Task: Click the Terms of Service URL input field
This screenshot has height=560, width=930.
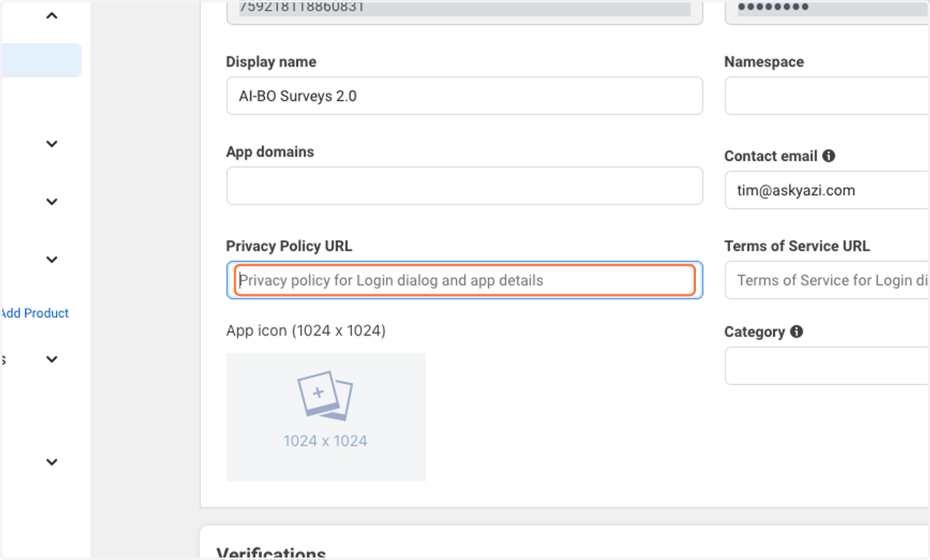Action: 827,280
